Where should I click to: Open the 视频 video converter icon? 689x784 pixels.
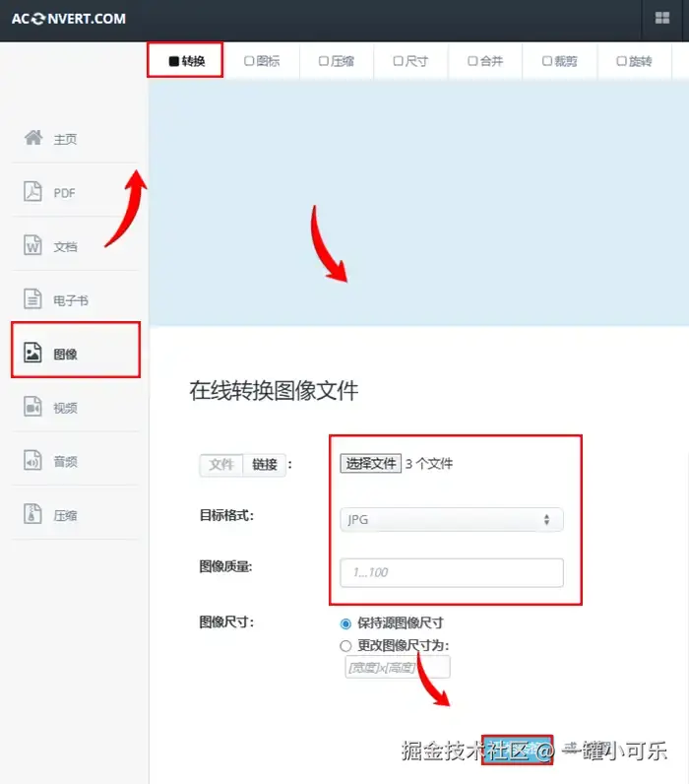tap(33, 407)
